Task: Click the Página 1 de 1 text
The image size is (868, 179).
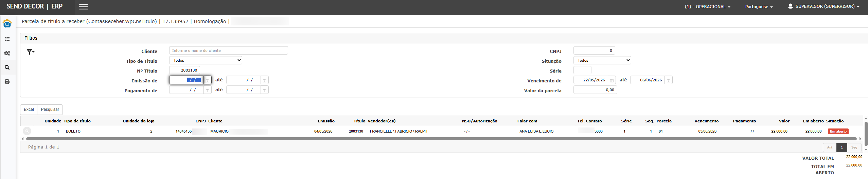Action: click(43, 147)
